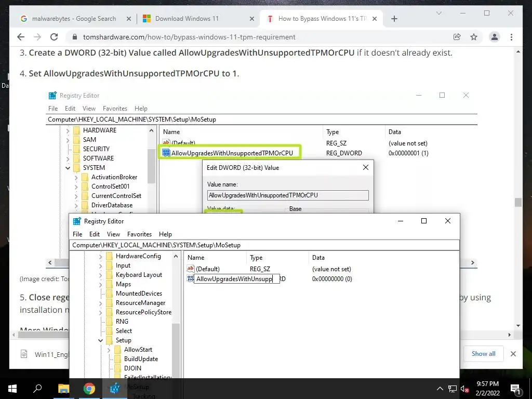Select the HardwareConfig key
The image size is (532, 399).
point(138,256)
